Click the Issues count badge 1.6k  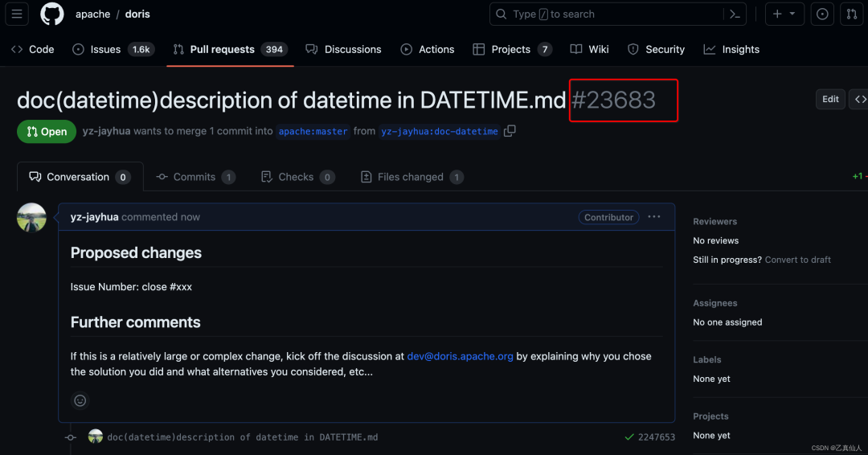click(x=141, y=49)
